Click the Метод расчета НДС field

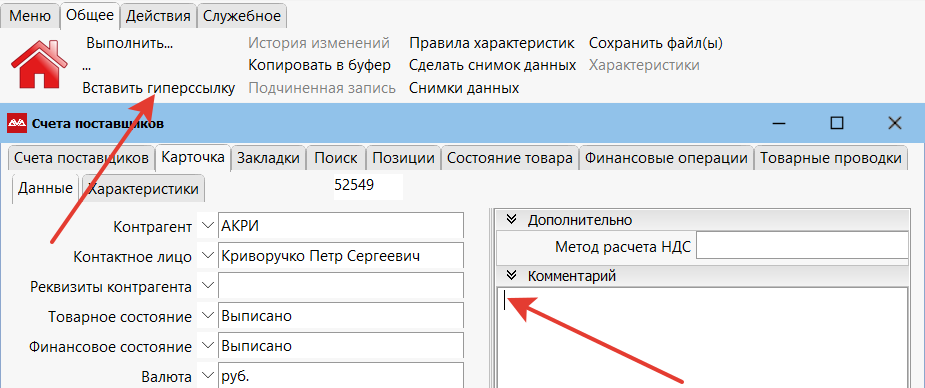coord(802,245)
